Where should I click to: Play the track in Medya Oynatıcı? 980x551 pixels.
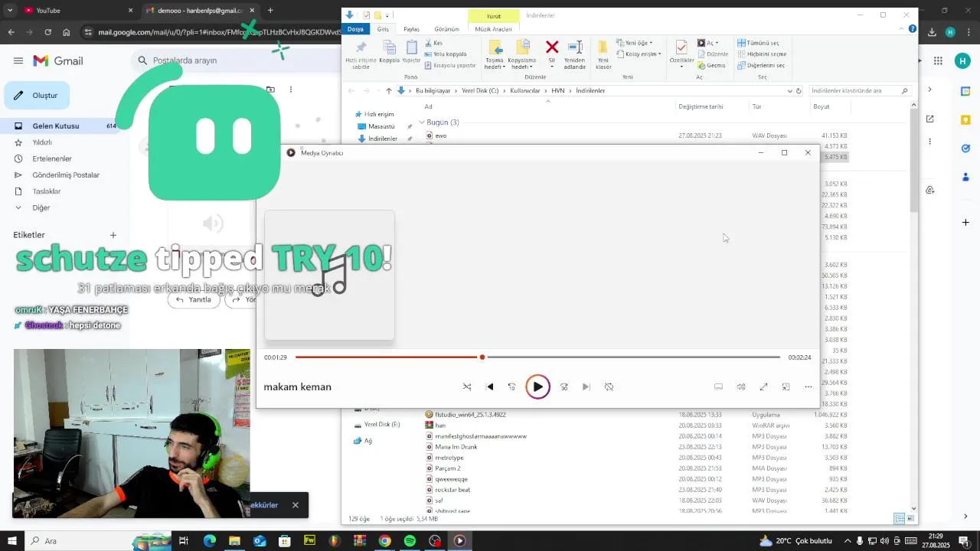[537, 386]
